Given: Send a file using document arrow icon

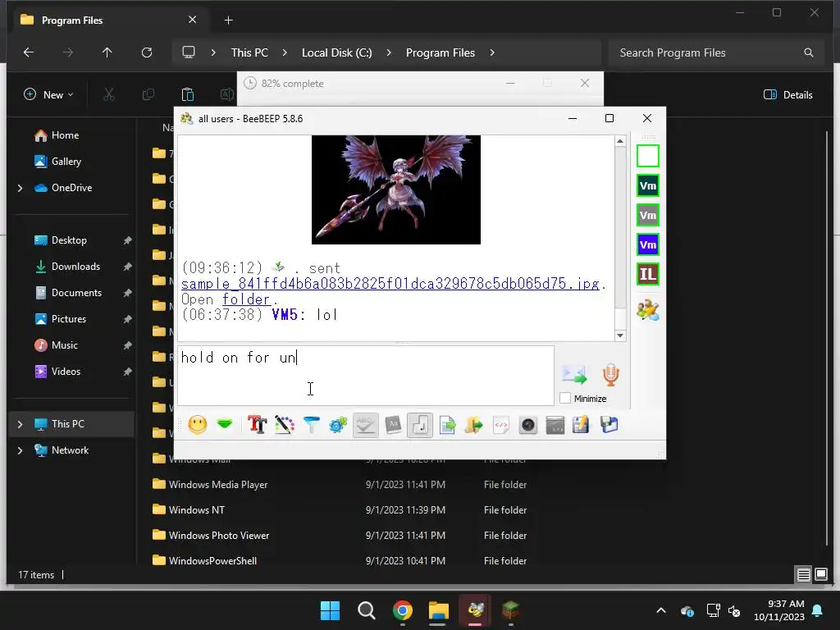Looking at the screenshot, I should click(x=447, y=426).
